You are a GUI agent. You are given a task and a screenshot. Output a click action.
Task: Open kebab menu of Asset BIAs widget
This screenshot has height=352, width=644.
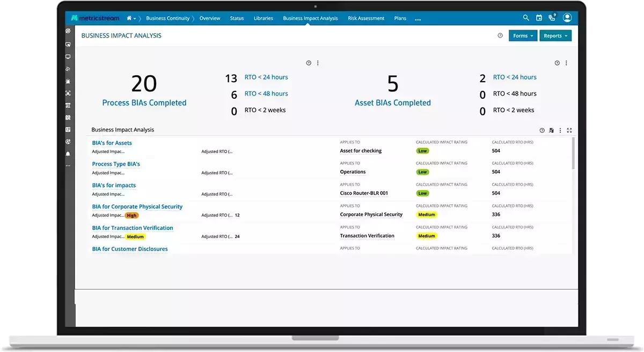click(566, 63)
